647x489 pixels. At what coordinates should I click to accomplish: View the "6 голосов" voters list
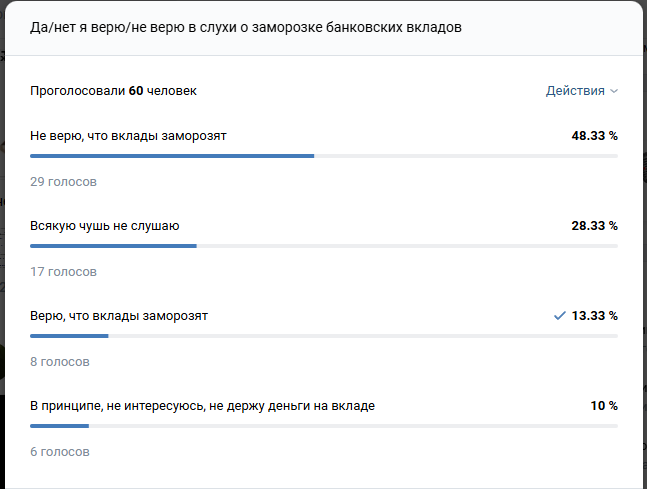(x=60, y=451)
